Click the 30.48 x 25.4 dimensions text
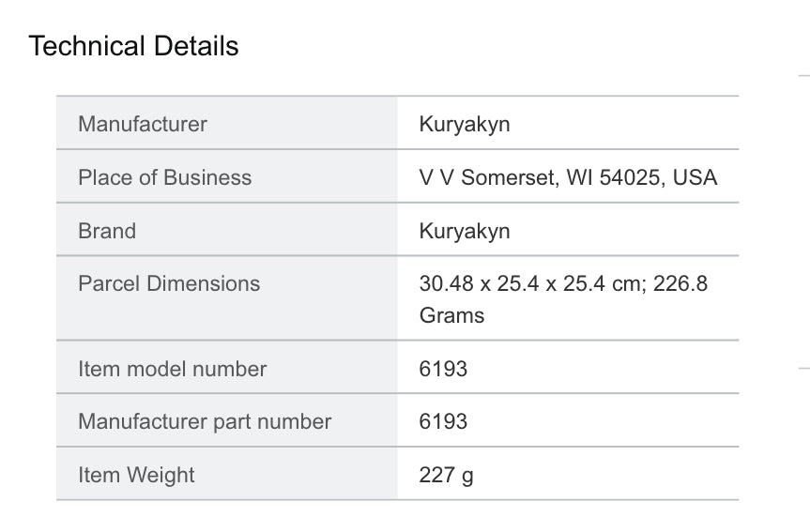 pos(486,283)
